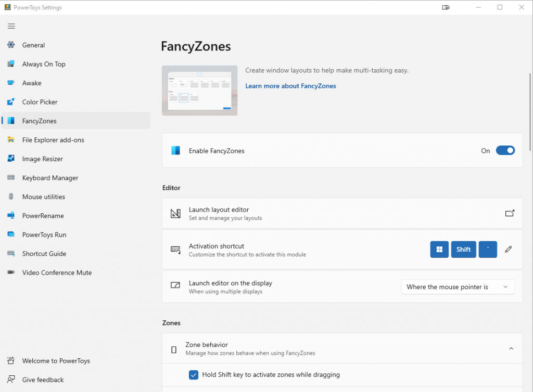Open Video Conference Mute settings

[x=76, y=272]
